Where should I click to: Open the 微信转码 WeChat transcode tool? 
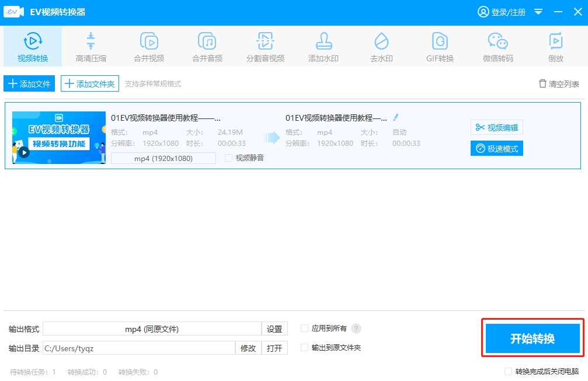point(497,46)
